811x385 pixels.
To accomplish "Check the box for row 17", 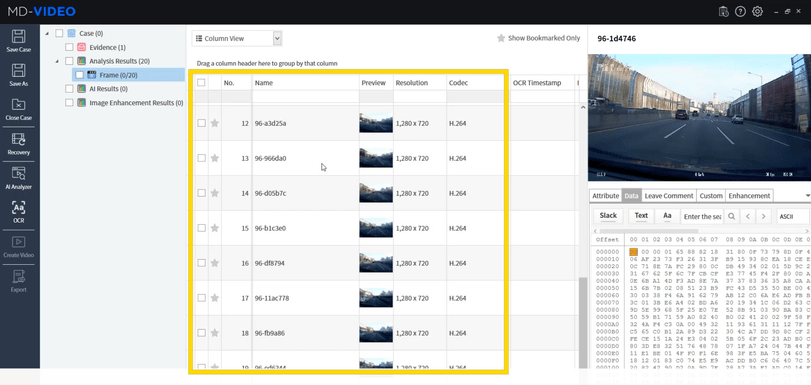I will pyautogui.click(x=201, y=298).
